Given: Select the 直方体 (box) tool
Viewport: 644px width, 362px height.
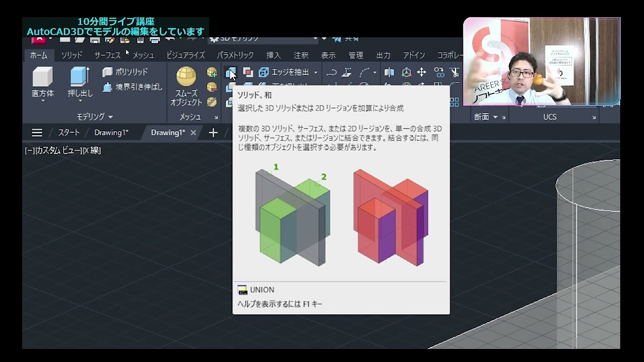Looking at the screenshot, I should coord(43,82).
